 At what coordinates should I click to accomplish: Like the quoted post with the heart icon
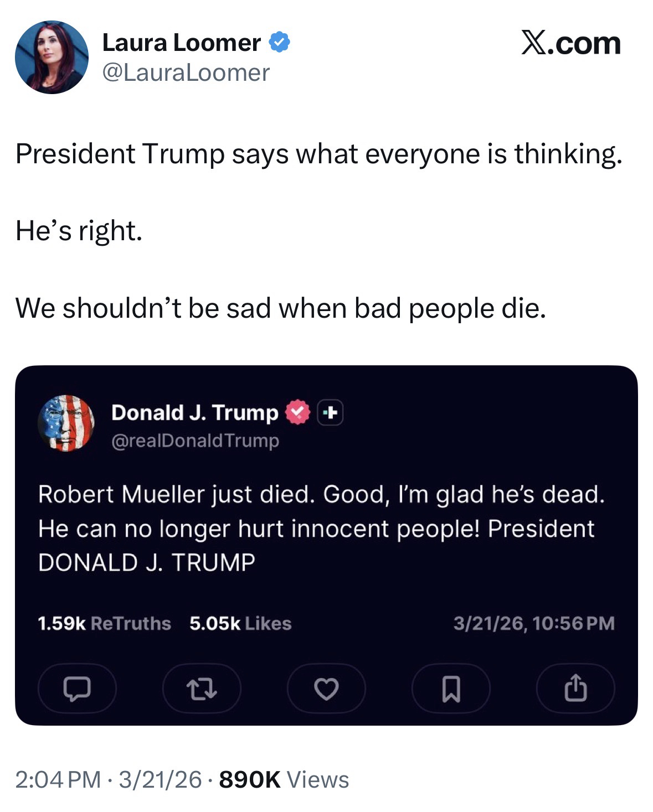[326, 688]
